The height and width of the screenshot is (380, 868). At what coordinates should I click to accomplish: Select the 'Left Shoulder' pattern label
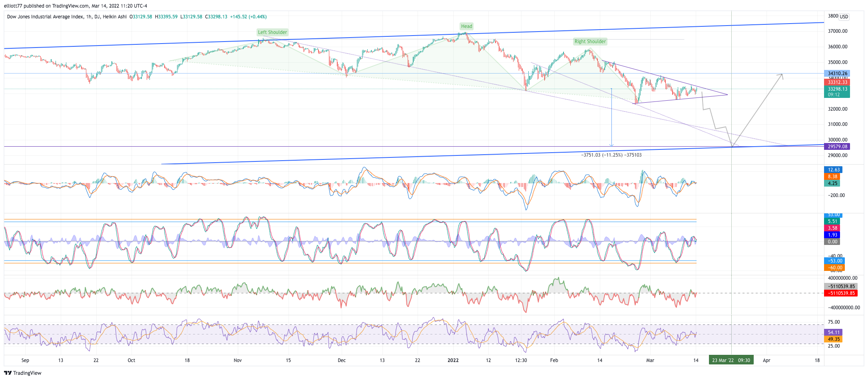tap(272, 32)
